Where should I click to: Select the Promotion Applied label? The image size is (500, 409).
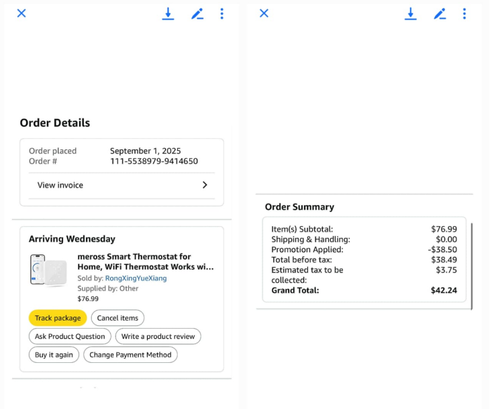[307, 250]
